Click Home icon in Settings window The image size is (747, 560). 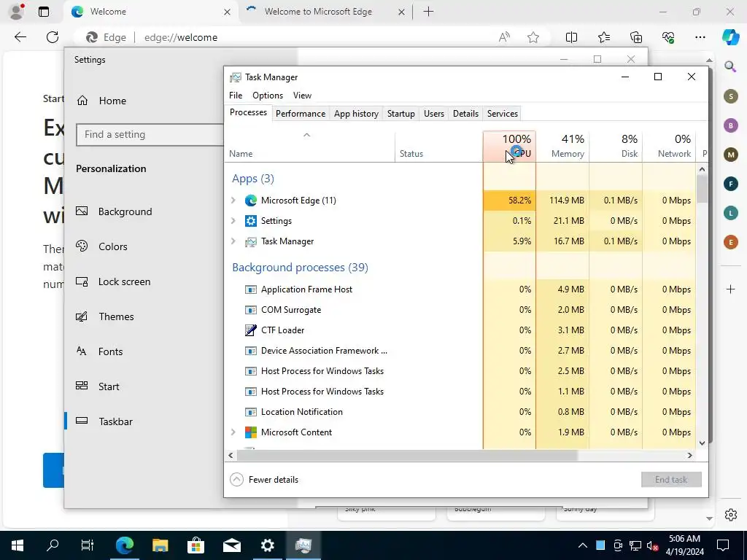click(x=82, y=101)
